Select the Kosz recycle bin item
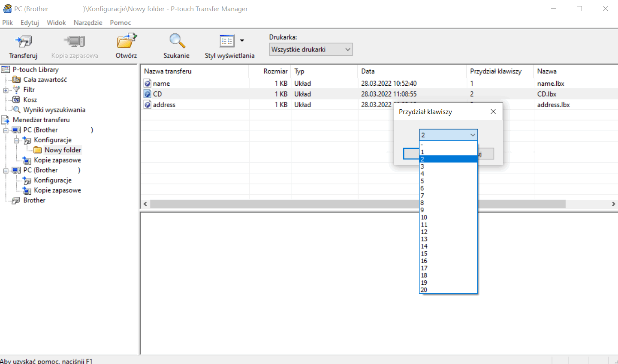The height and width of the screenshot is (364, 618). pyautogui.click(x=30, y=99)
